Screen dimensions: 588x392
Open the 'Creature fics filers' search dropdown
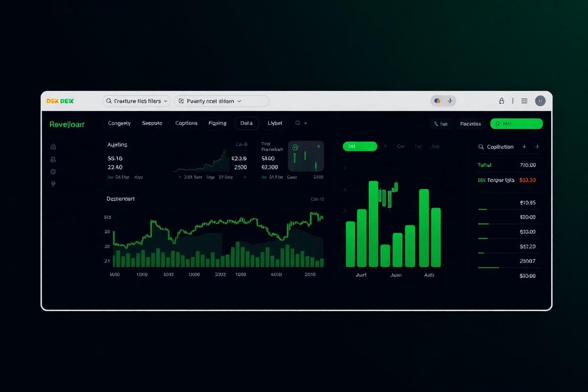[136, 101]
